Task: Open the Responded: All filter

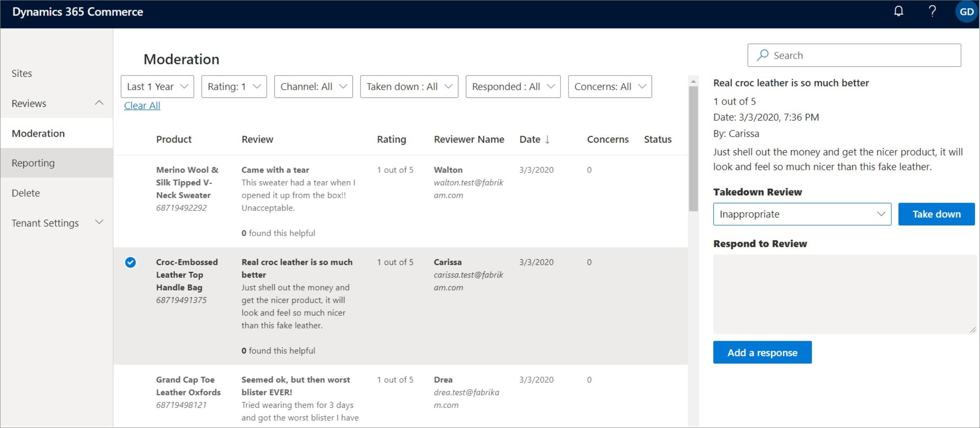Action: click(x=513, y=86)
